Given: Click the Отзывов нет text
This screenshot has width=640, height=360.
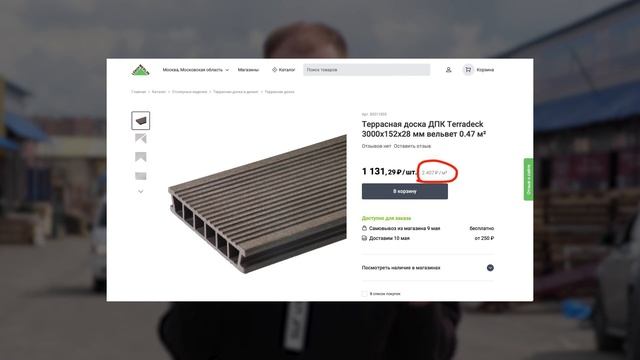Looking at the screenshot, I should 376,146.
